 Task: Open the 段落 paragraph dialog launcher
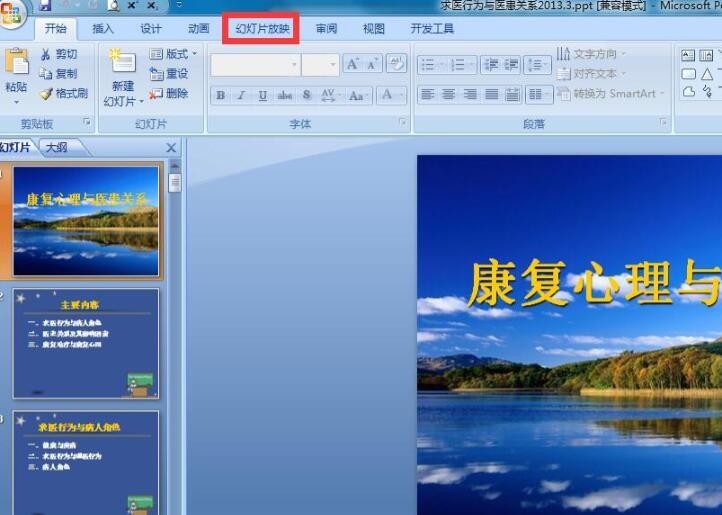coord(663,122)
